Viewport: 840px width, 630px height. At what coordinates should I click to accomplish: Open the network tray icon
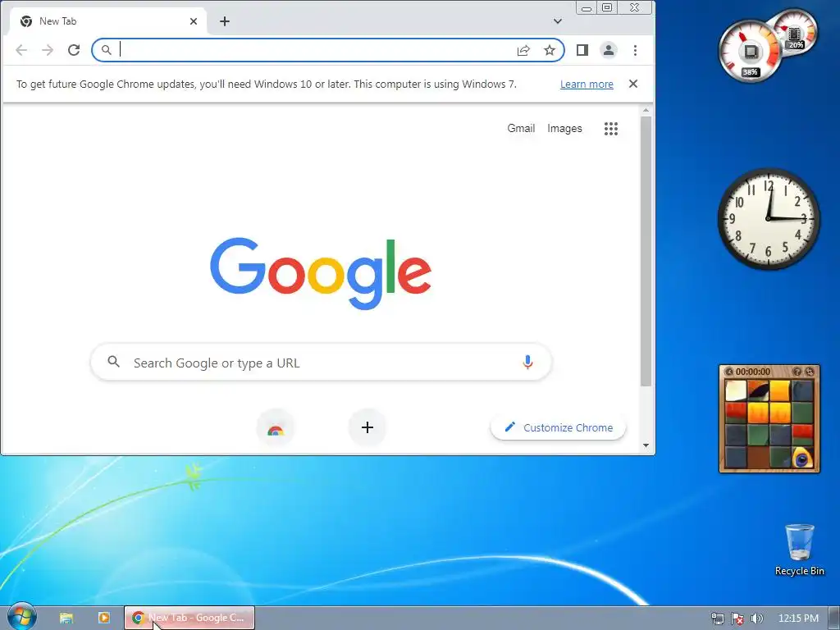click(x=717, y=619)
